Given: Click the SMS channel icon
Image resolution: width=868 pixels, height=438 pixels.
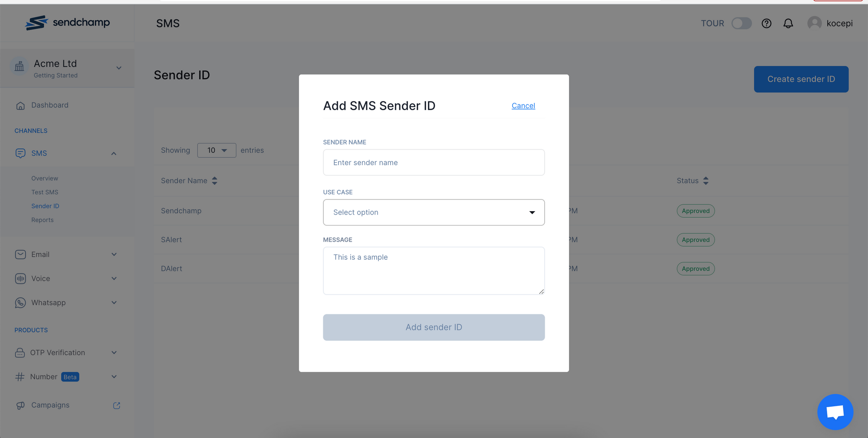Looking at the screenshot, I should (x=20, y=153).
